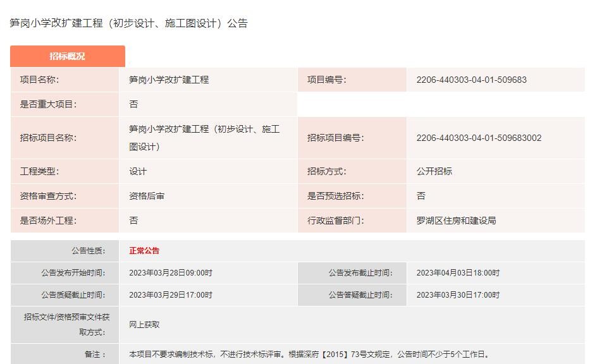The height and width of the screenshot is (364, 602).
Task: Click the 是否预选招标 label cell
Action: coord(335,196)
